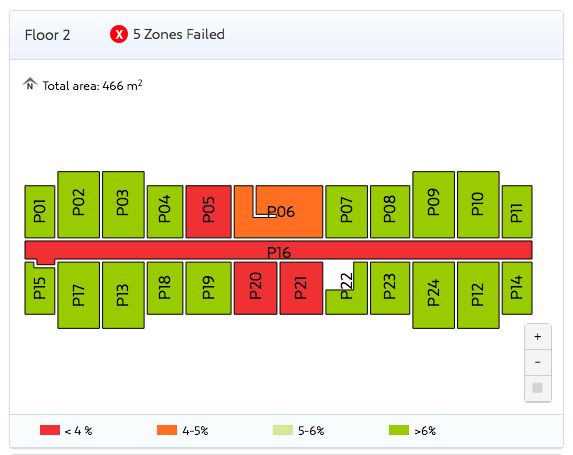Click the green >6% legend swatch
This screenshot has height=455, width=573.
click(399, 430)
